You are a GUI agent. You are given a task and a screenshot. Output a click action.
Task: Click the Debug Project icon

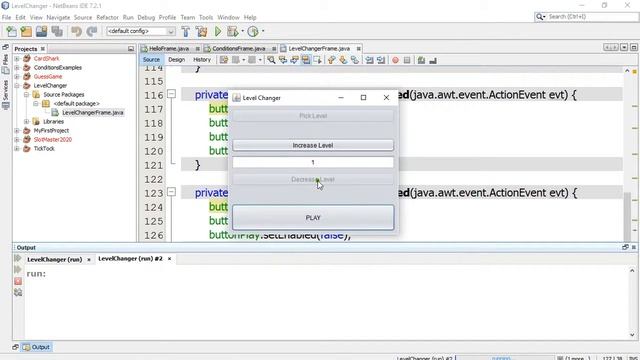coord(233,31)
